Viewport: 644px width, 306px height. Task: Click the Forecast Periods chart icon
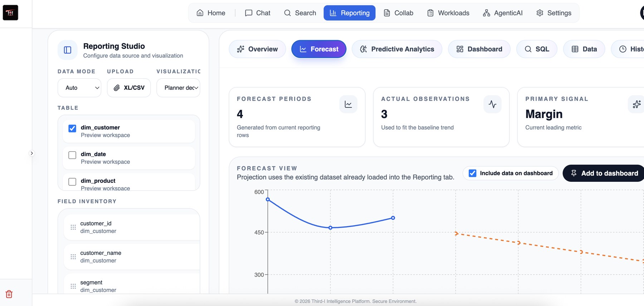tap(348, 104)
